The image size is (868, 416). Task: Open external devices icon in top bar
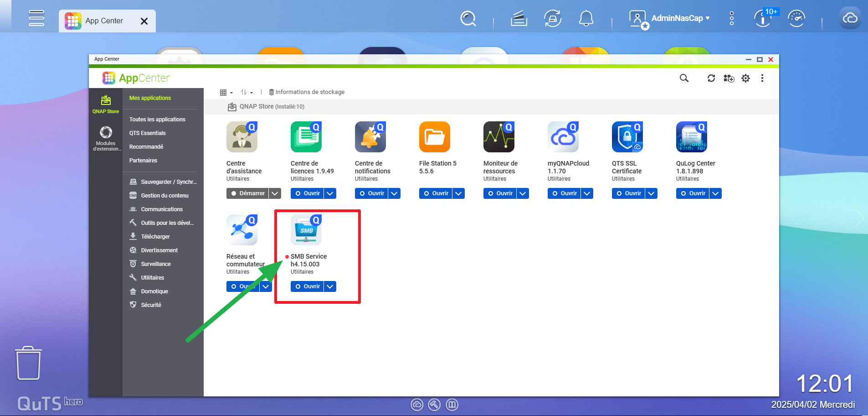[x=553, y=19]
